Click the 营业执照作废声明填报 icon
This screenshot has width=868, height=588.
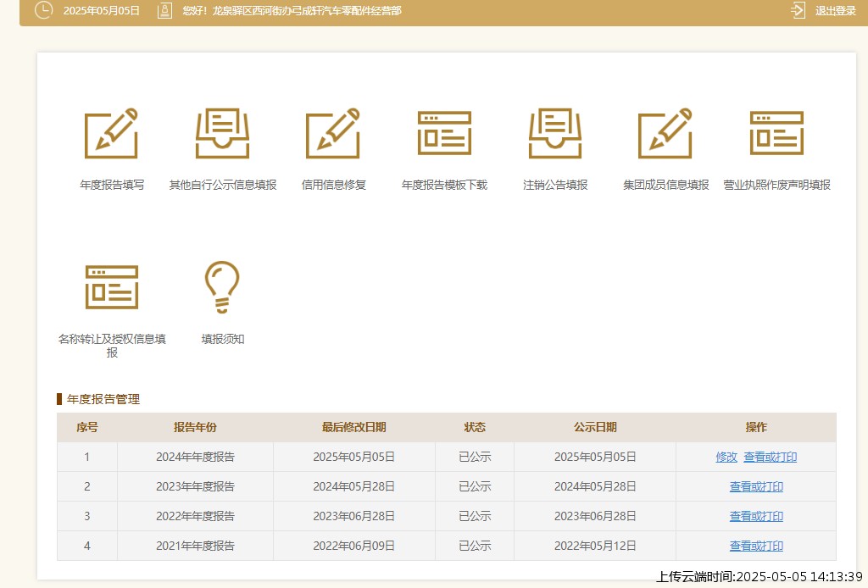click(776, 133)
